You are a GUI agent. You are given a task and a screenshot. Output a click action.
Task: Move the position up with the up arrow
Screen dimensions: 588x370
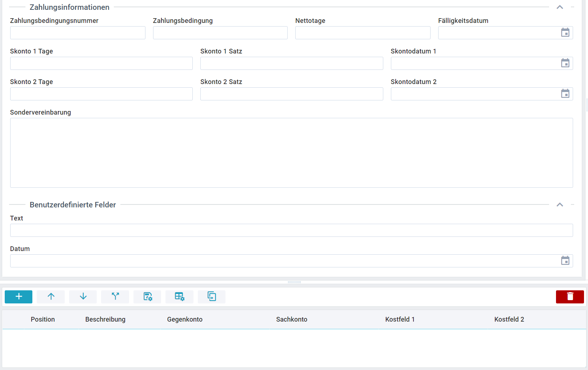pos(51,297)
